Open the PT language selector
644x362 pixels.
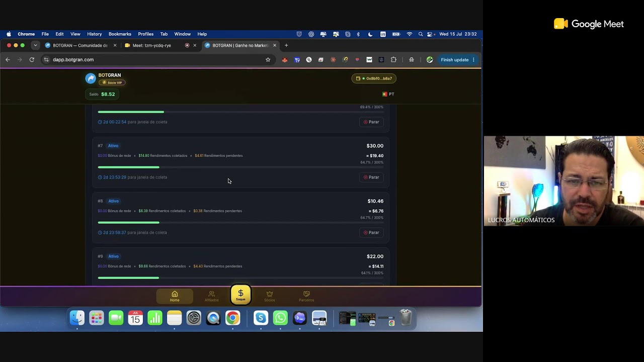388,94
